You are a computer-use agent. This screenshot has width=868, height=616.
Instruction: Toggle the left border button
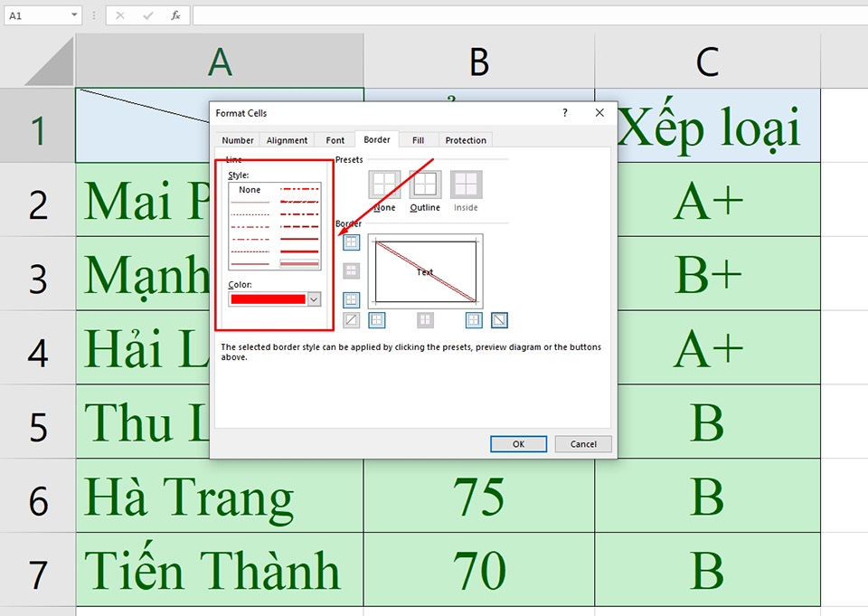376,319
